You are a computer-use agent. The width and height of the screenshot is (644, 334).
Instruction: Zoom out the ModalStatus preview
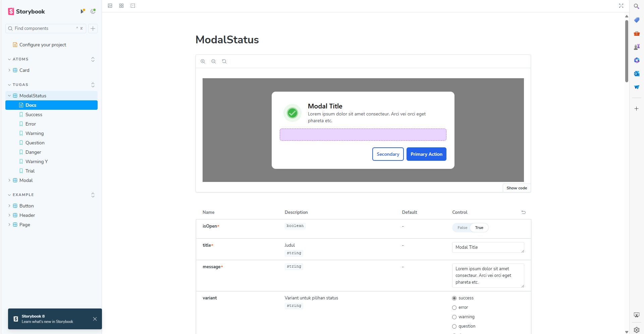click(x=214, y=61)
